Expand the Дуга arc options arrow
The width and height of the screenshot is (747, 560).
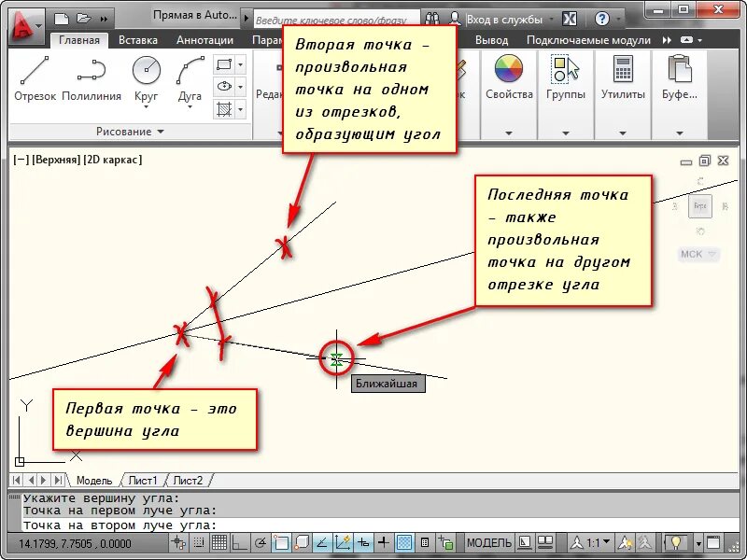(x=190, y=107)
